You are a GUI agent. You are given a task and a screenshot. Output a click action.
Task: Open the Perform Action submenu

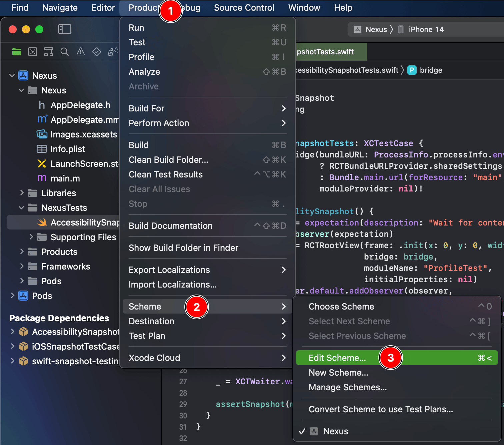point(207,123)
